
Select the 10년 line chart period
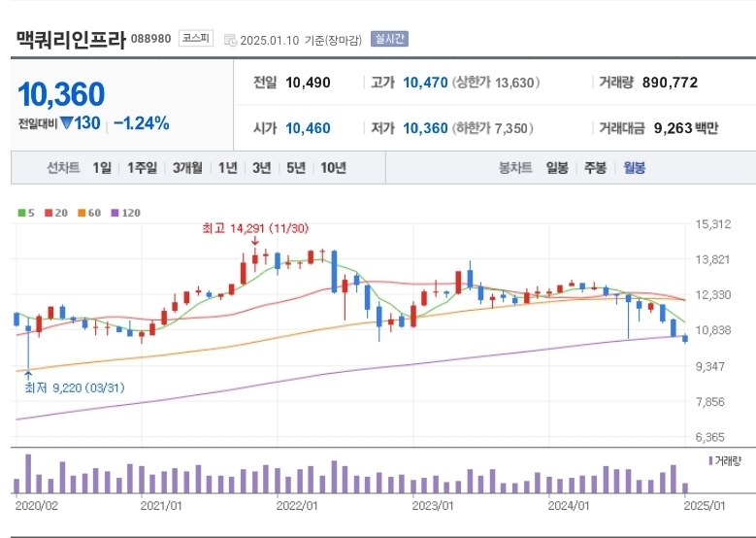(x=333, y=168)
